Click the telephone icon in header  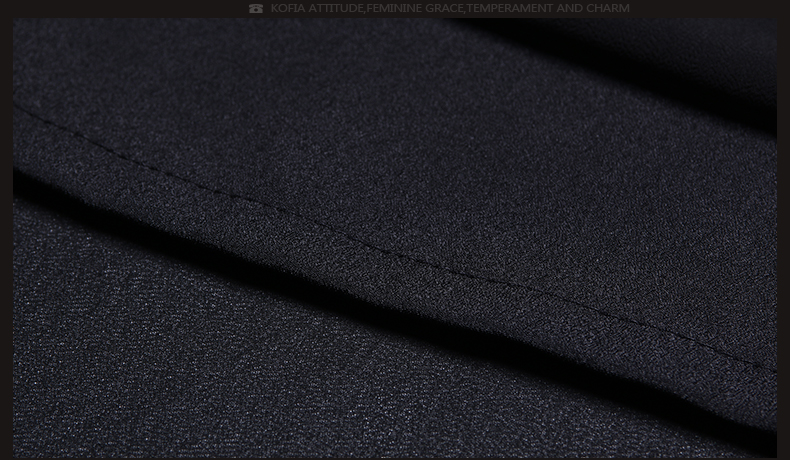pos(256,9)
